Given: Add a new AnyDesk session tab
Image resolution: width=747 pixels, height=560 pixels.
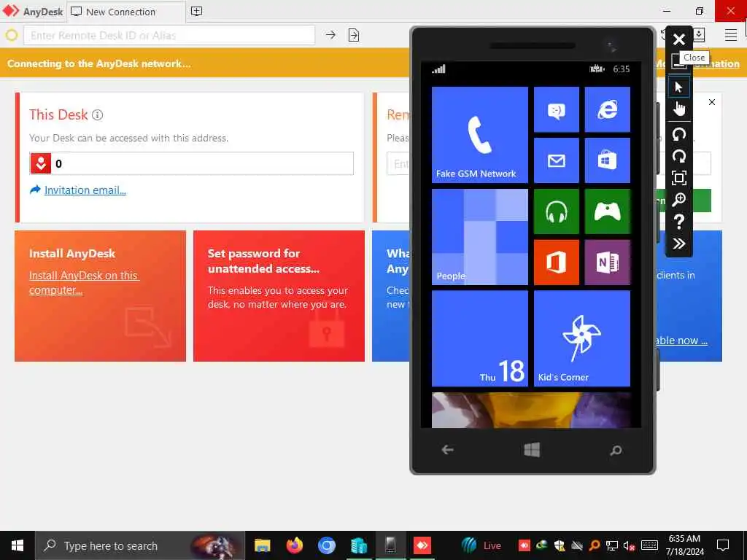Looking at the screenshot, I should click(x=196, y=12).
